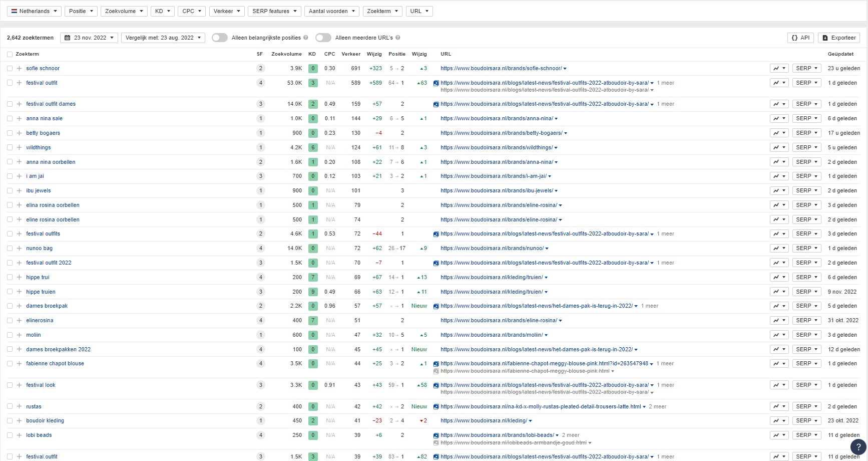Screen dimensions: 868x461
Task: Sort the table by the KD column
Action: [312, 54]
